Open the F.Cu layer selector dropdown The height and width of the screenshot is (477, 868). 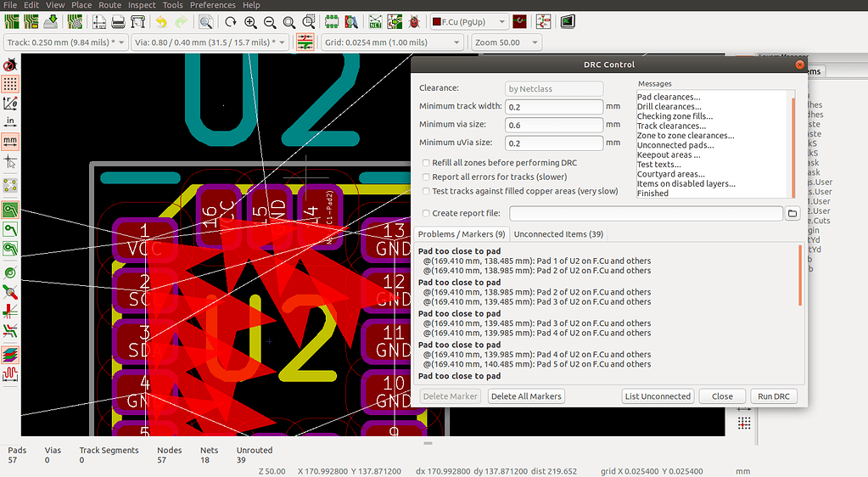469,21
